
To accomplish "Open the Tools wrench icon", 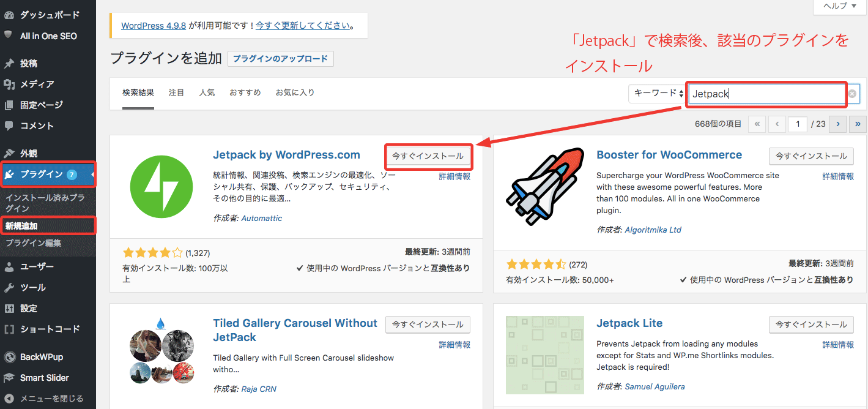I will click(9, 287).
